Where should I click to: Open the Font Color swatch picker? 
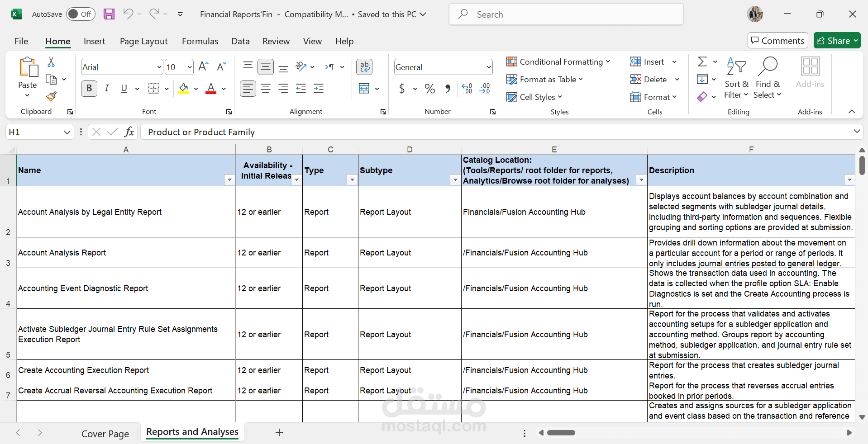coord(224,89)
